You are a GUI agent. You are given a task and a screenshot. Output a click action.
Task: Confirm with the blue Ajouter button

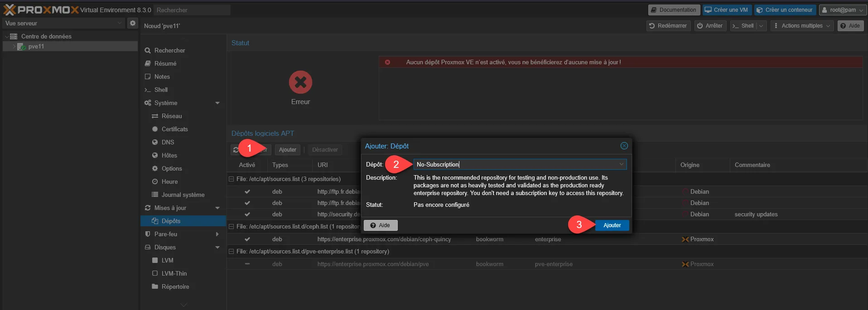612,225
